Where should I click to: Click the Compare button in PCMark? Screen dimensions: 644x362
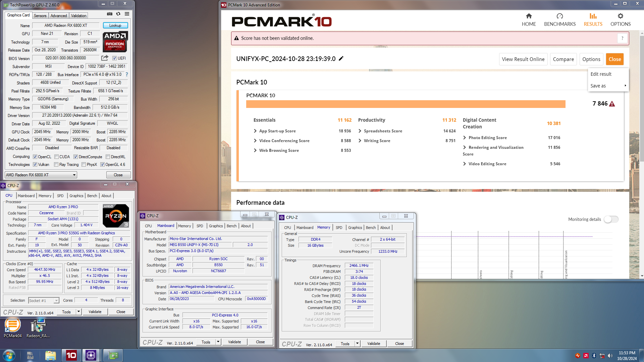coord(563,59)
